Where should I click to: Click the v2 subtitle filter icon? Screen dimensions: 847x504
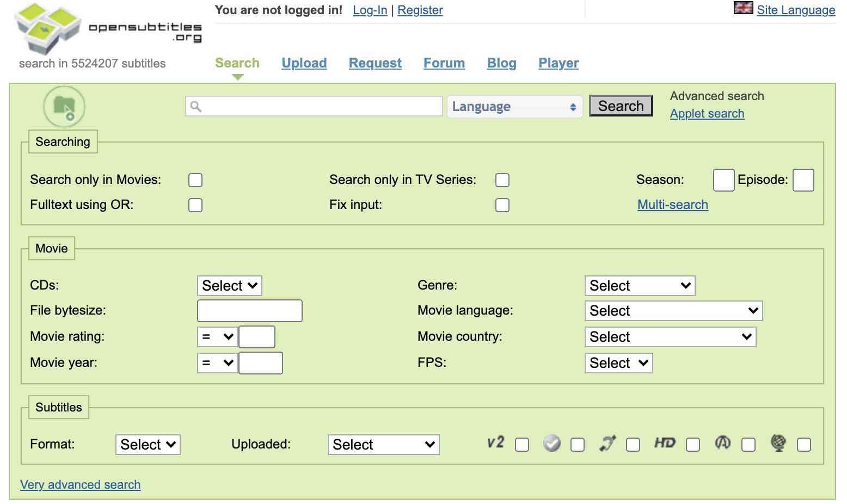click(x=495, y=443)
